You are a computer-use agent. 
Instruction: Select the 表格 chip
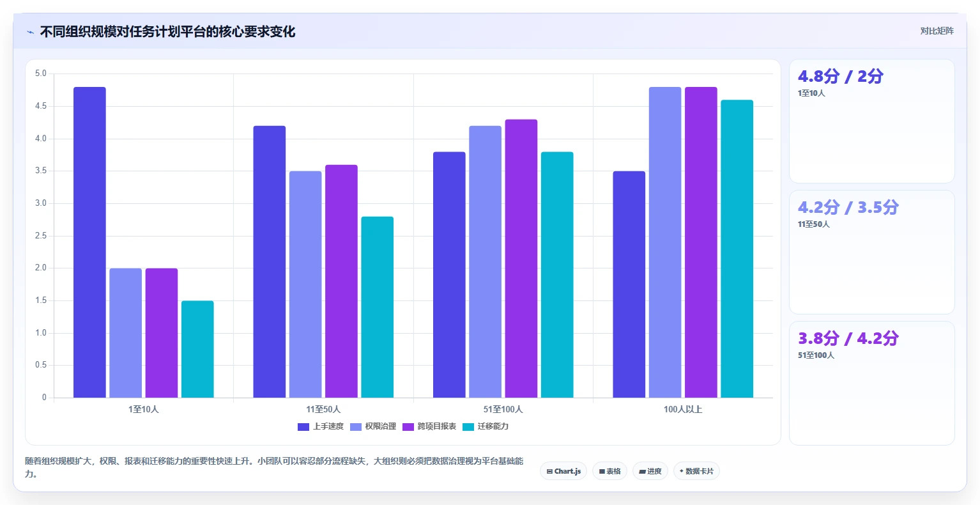(609, 471)
